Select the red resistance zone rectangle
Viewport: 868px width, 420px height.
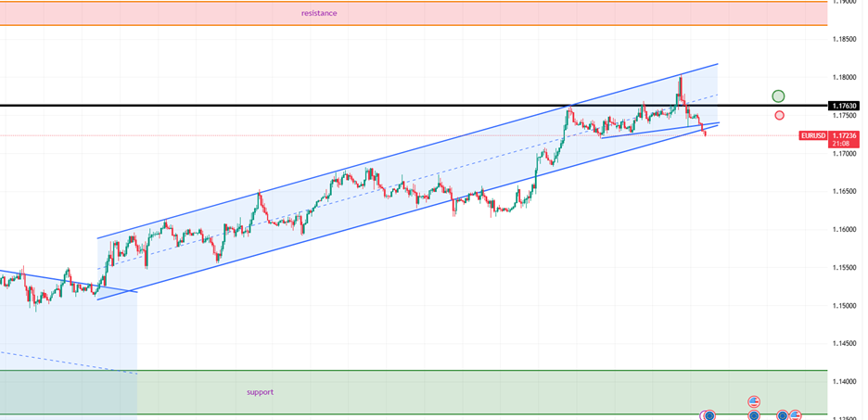click(x=556, y=13)
